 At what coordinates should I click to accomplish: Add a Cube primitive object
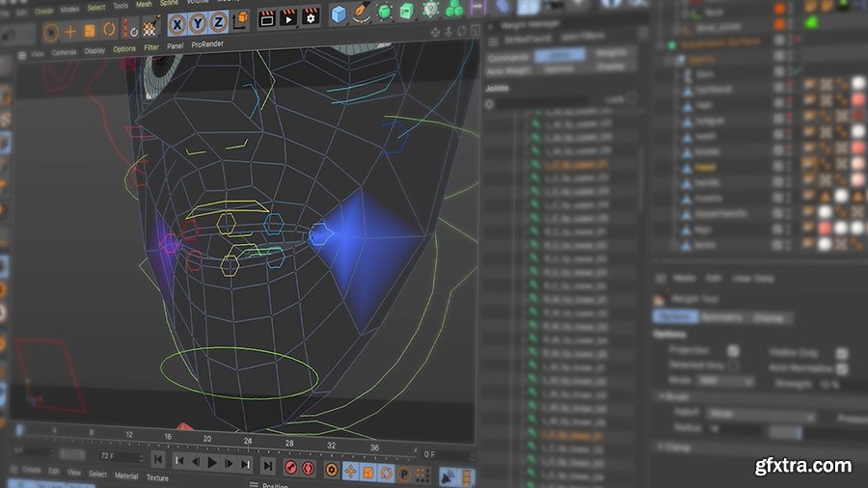pos(339,14)
